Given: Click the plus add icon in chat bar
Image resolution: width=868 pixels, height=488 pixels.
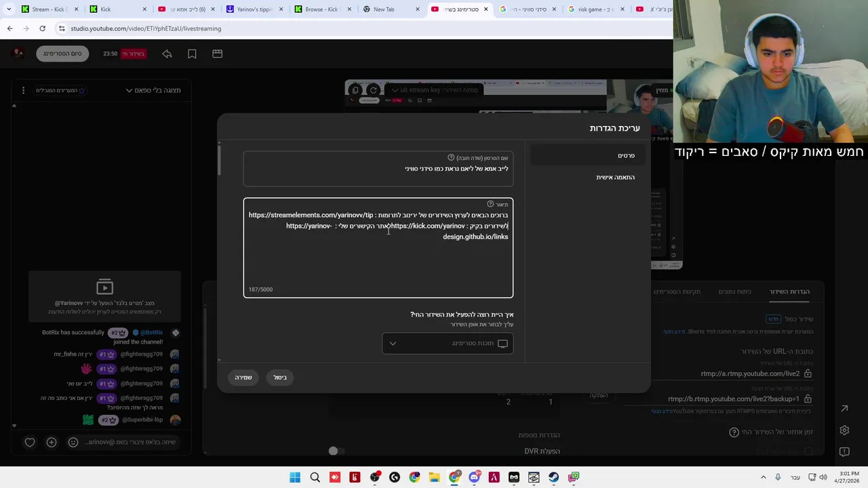Looking at the screenshot, I should coord(52,442).
